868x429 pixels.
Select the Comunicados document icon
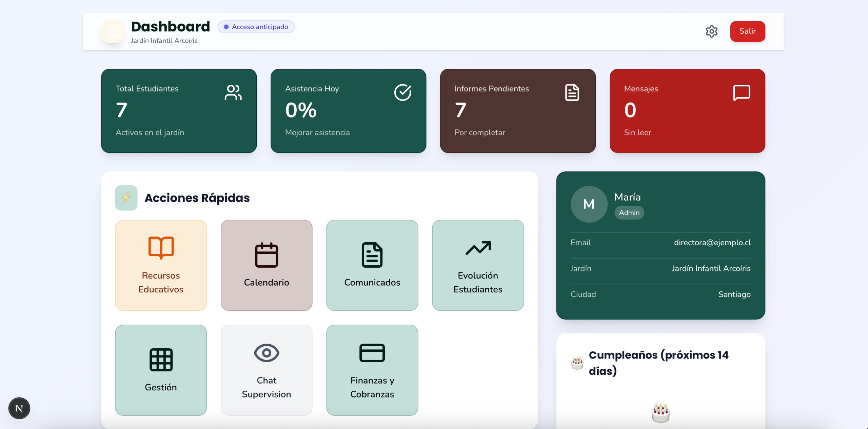point(372,255)
